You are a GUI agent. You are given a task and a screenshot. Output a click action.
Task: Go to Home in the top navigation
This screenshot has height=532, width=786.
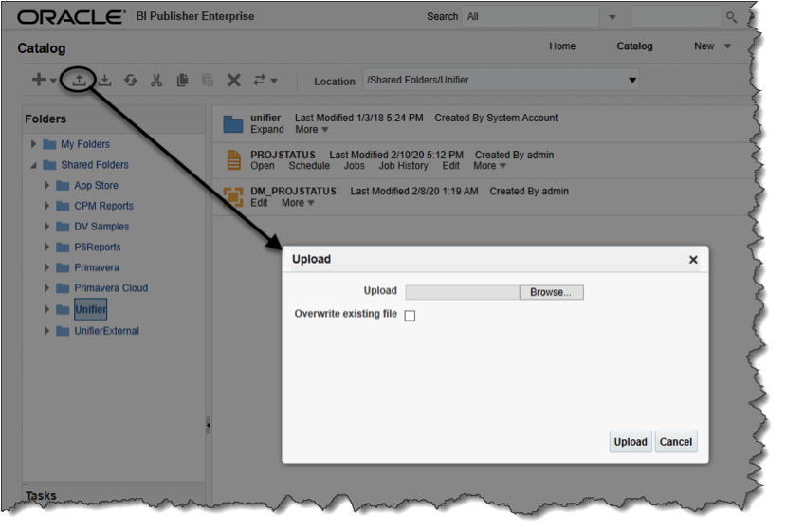[x=562, y=46]
